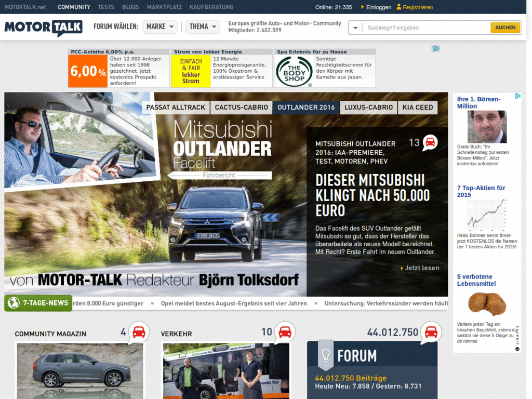This screenshot has width=532, height=399.
Task: Click the Verkehr car bubble icon
Action: coord(285,332)
